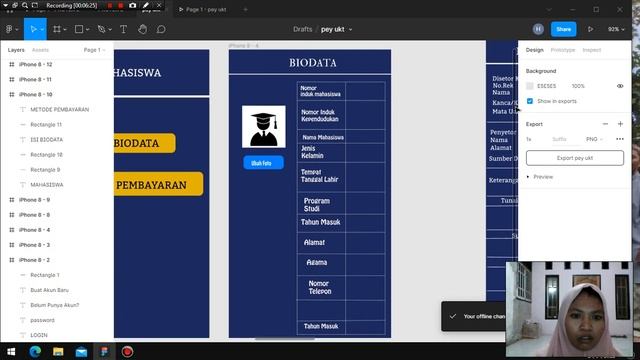The width and height of the screenshot is (640, 360).
Task: Open Pen tool options dropdown arrow
Action: coord(110,29)
